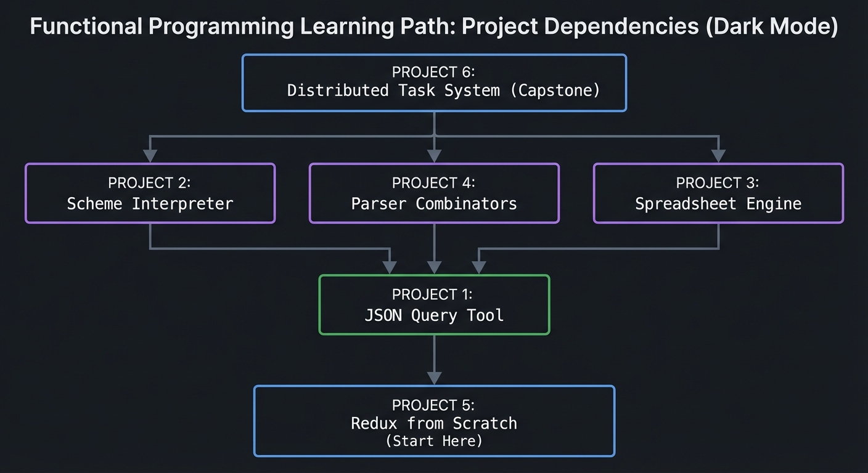Click the diagram title text

pyautogui.click(x=434, y=26)
